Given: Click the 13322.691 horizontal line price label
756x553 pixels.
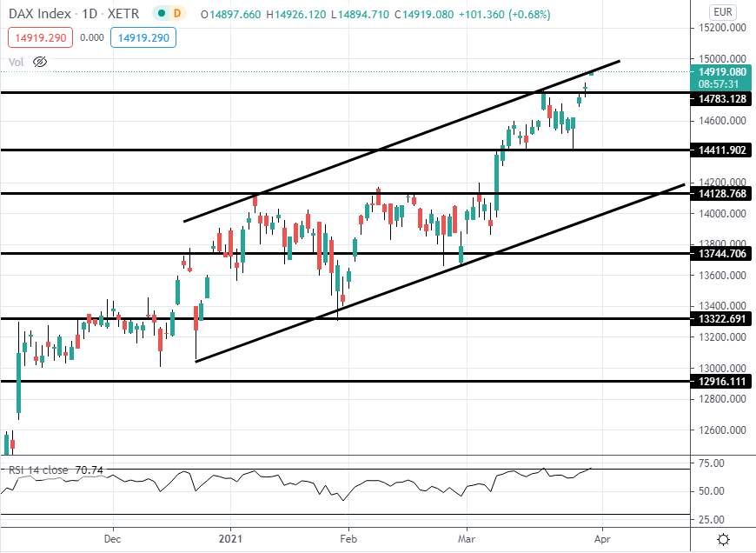Looking at the screenshot, I should click(721, 318).
